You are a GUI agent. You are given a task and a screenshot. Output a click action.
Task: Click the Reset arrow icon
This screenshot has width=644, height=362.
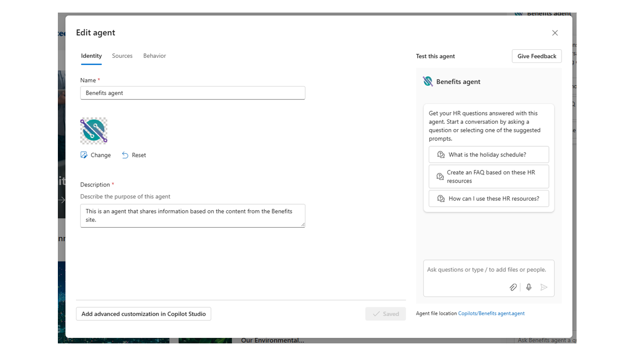(x=125, y=155)
